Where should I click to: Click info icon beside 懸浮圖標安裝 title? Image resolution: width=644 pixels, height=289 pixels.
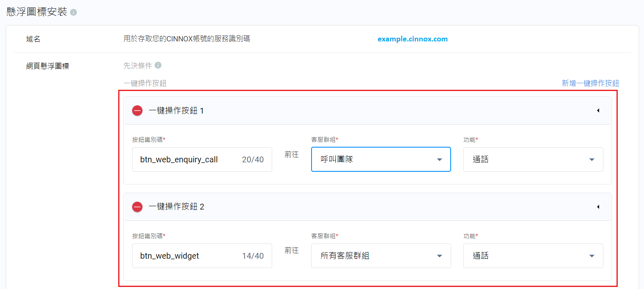coord(73,12)
